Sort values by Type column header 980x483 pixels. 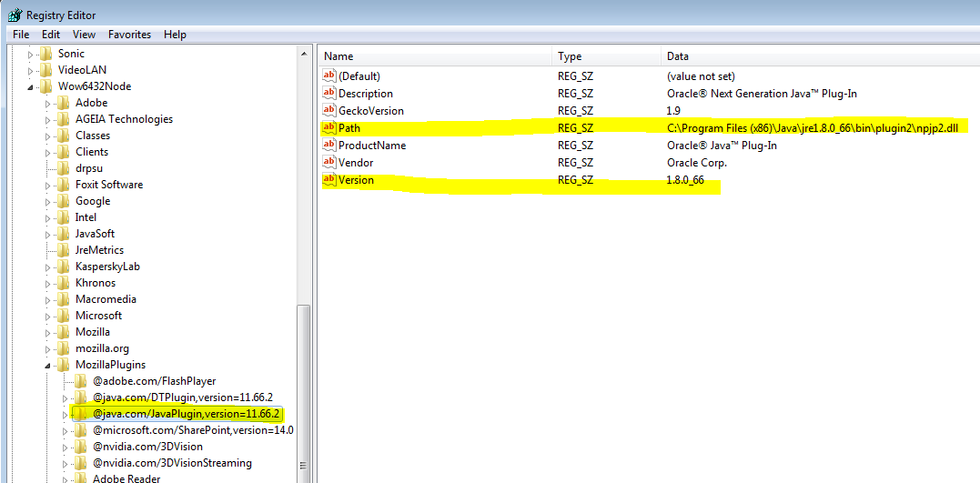(x=606, y=56)
